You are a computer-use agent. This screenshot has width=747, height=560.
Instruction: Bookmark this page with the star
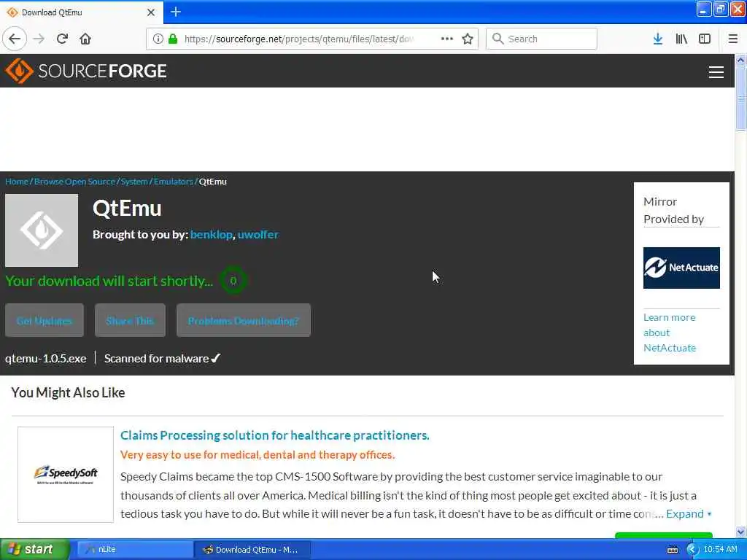pos(468,39)
